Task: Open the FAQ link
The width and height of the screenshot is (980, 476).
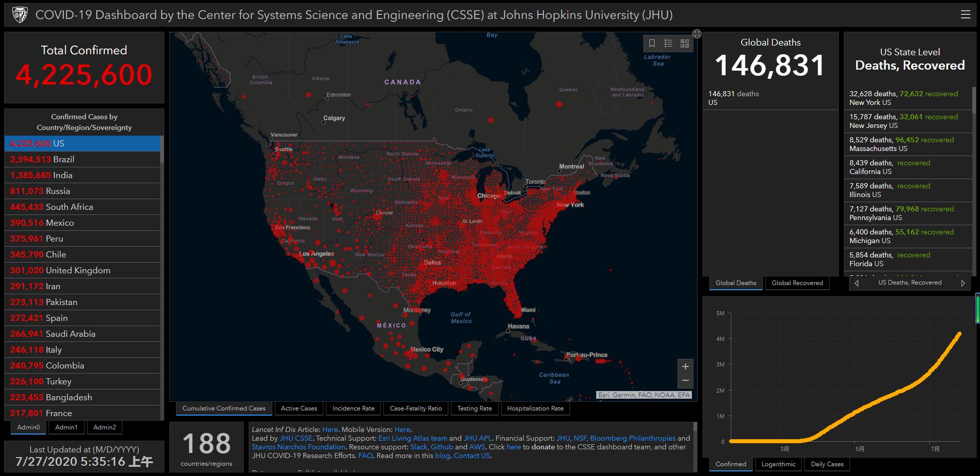Action: tap(365, 456)
